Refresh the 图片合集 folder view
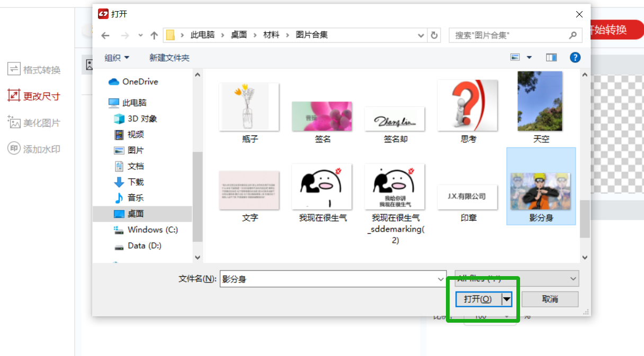The width and height of the screenshot is (644, 356). point(434,35)
